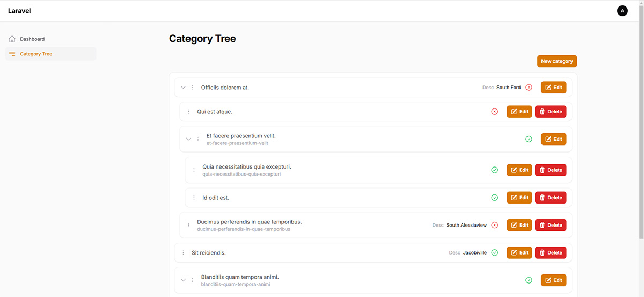Screen dimensions: 644x297
Task: Toggle the Blanditiis quam tempora animi. chevron
Action: point(183,280)
